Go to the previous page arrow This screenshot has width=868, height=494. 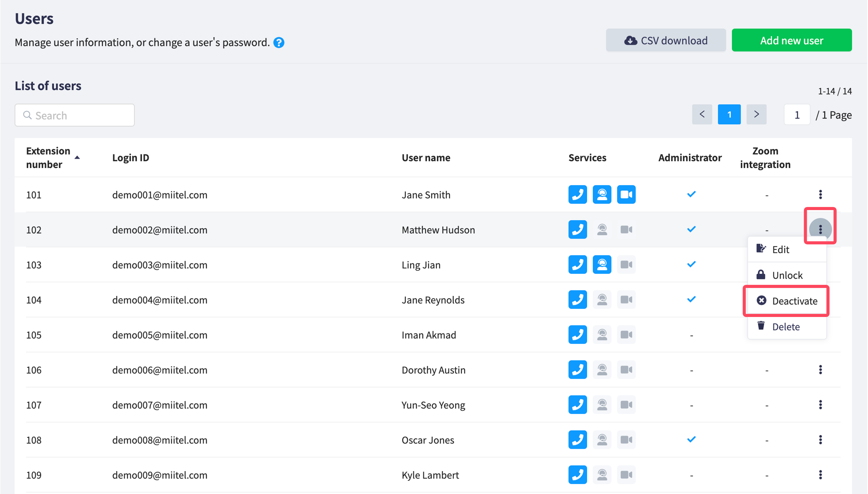click(x=702, y=115)
